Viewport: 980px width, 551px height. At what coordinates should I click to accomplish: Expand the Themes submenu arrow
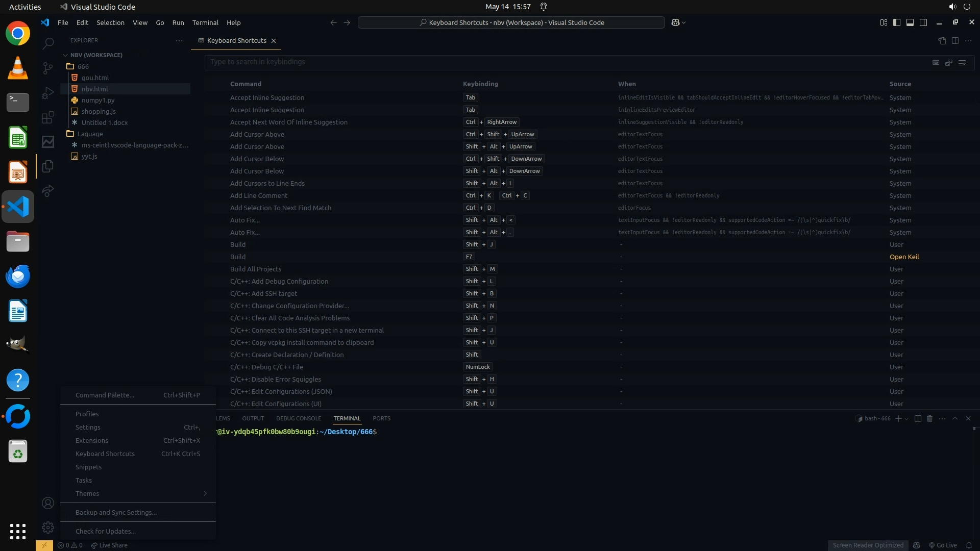click(205, 493)
